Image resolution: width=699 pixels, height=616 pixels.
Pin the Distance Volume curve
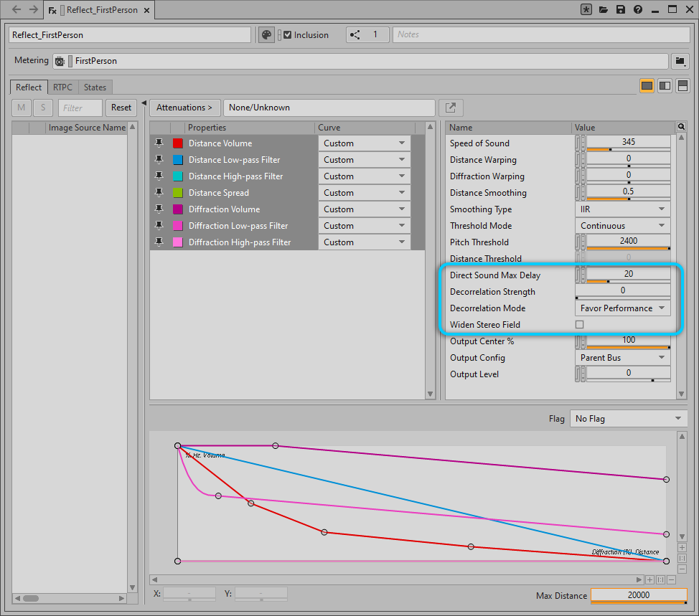coord(159,143)
